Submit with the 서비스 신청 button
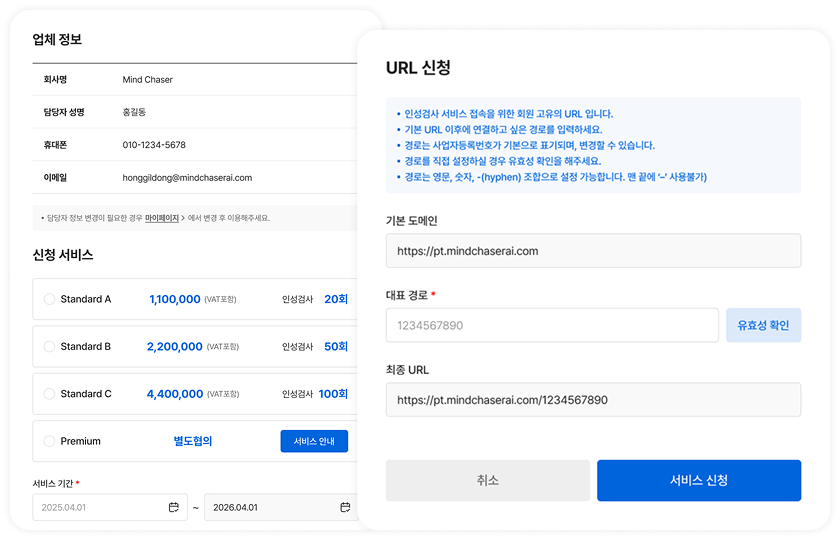 [698, 480]
